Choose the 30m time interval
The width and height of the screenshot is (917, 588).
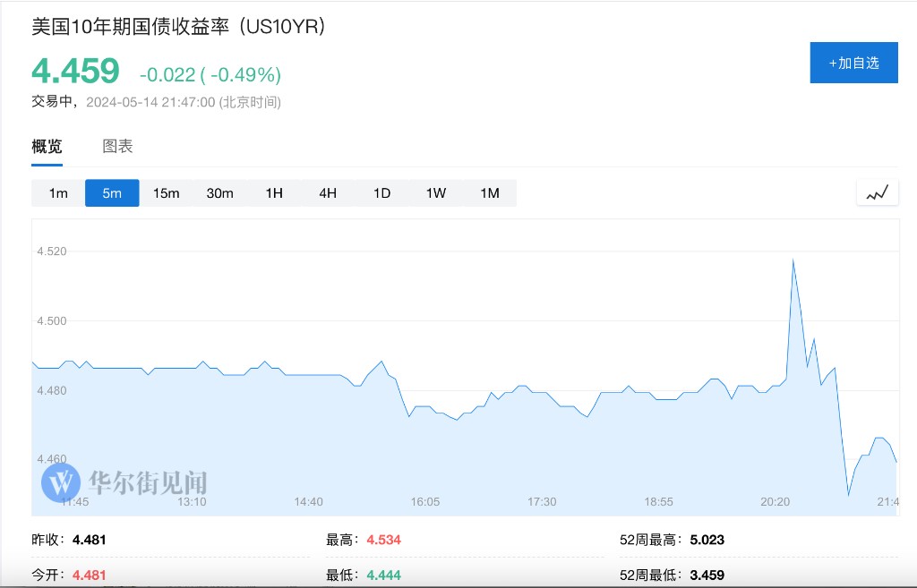219,193
